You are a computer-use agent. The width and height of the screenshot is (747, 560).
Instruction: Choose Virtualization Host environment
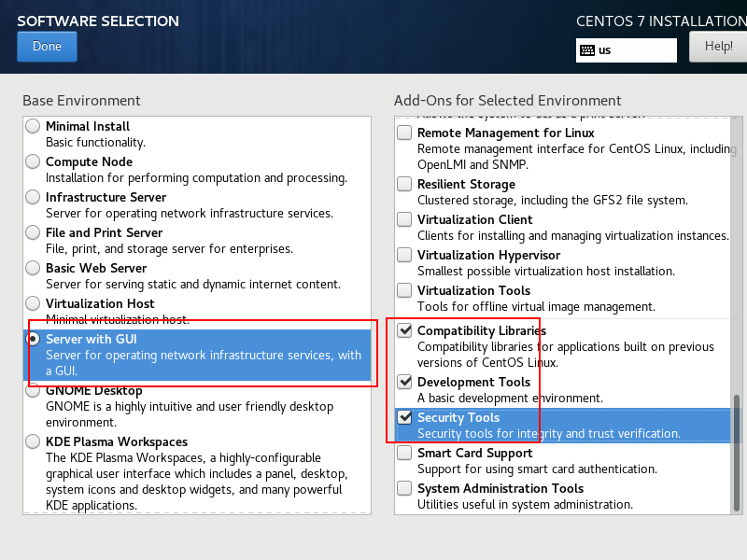click(34, 303)
